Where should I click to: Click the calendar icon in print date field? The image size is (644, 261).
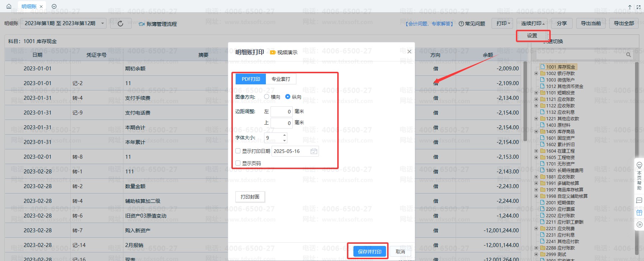(314, 152)
